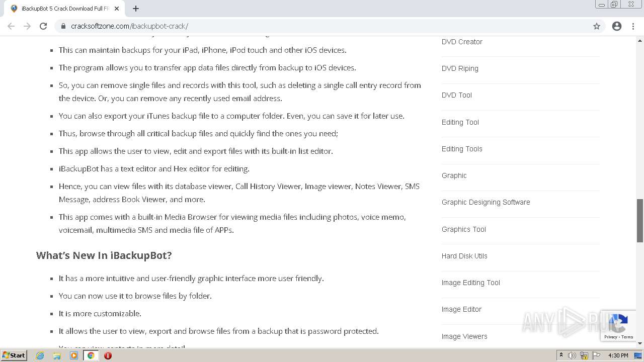Select the iBackupBot 5 Crack Download tab

coord(65,9)
